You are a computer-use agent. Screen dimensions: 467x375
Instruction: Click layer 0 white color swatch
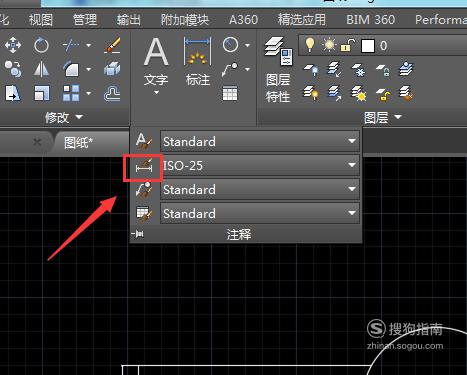coord(368,46)
